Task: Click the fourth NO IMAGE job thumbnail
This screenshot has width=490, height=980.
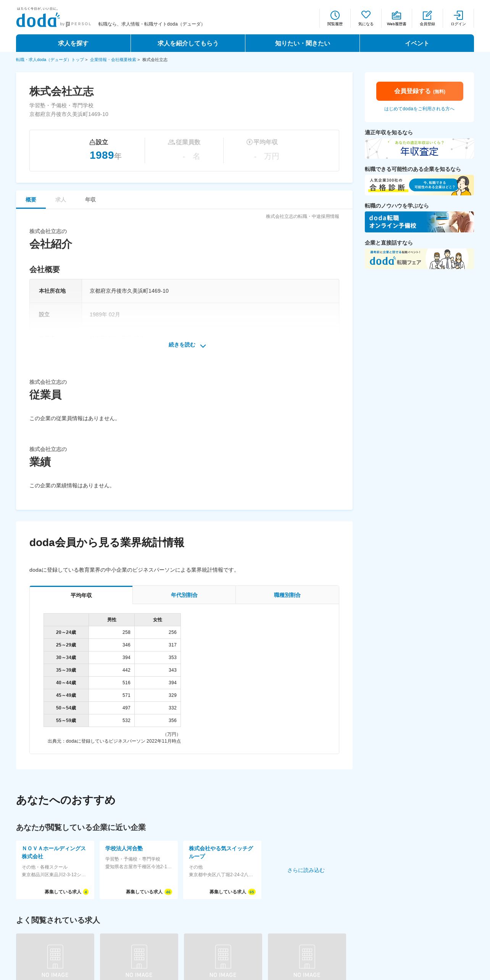Action: click(x=307, y=957)
